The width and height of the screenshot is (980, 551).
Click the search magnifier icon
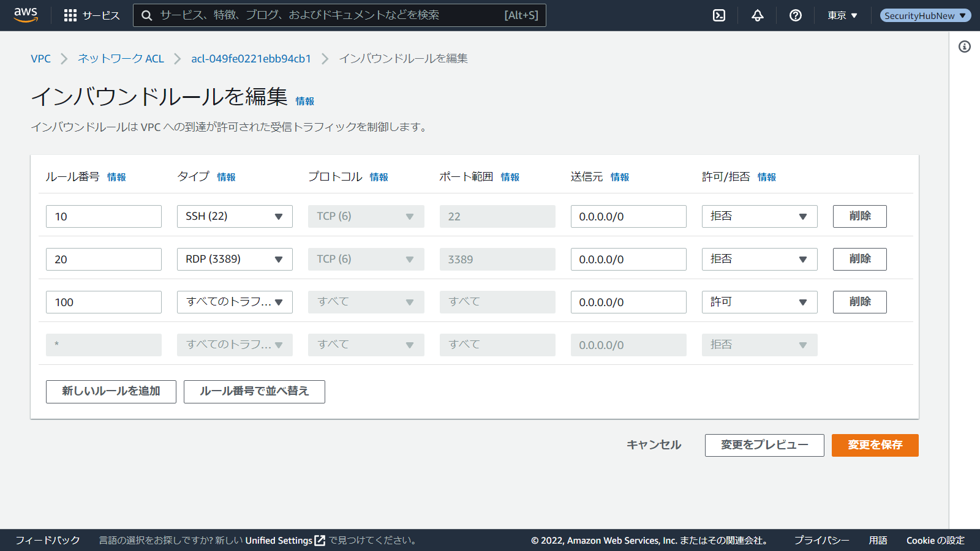[147, 15]
